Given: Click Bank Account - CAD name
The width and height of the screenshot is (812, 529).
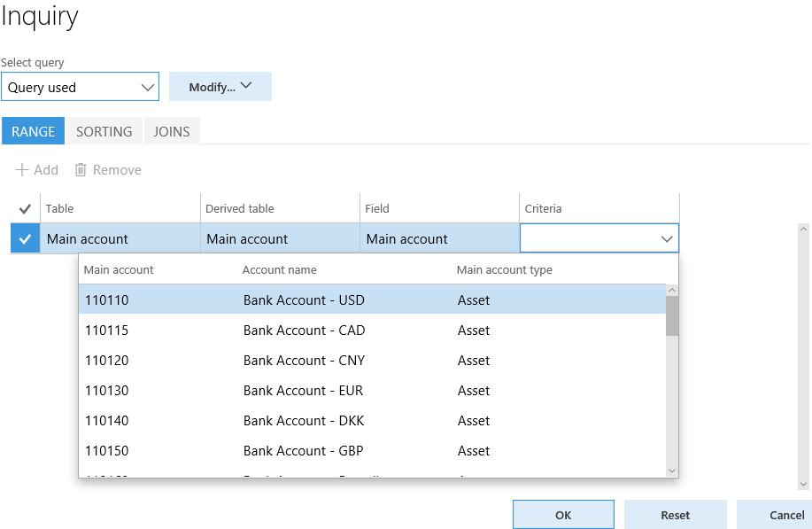Looking at the screenshot, I should [x=304, y=330].
